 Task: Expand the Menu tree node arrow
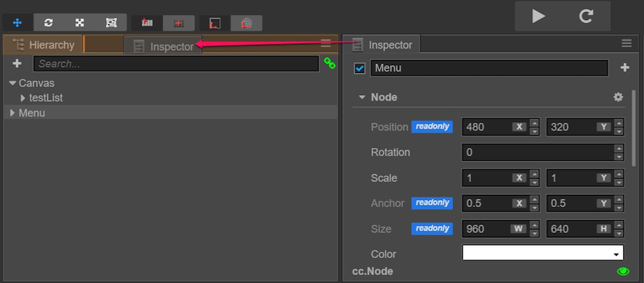click(12, 113)
